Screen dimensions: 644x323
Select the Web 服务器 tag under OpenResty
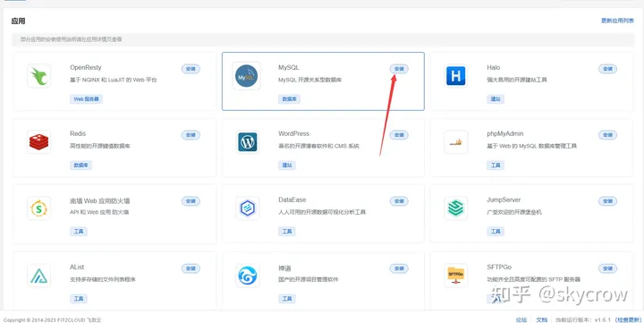pos(86,99)
